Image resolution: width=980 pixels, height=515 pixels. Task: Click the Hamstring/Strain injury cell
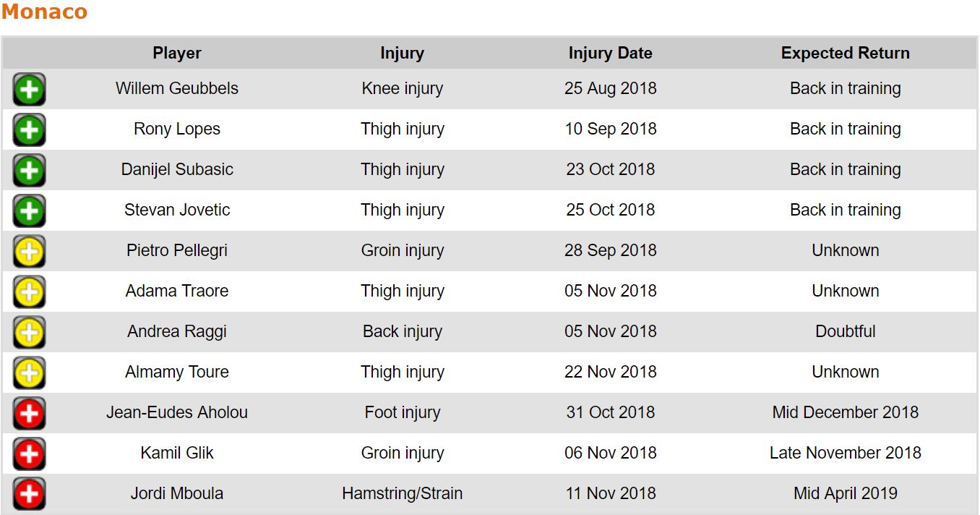point(402,493)
